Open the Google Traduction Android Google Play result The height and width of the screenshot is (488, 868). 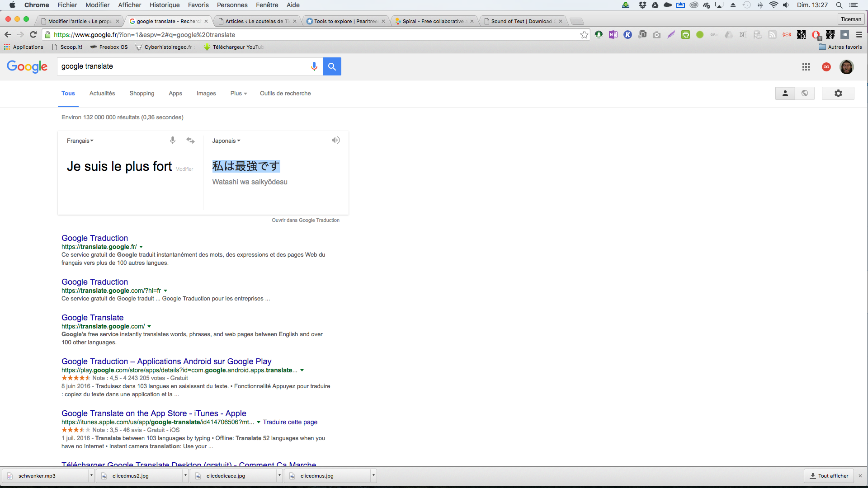(x=166, y=361)
